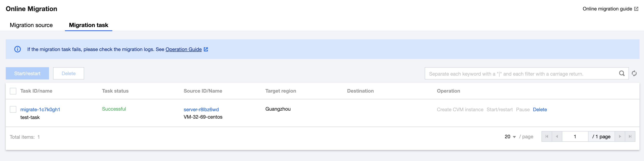The height and width of the screenshot is (161, 644).
Task: Click the search magnifier icon
Action: tap(622, 74)
